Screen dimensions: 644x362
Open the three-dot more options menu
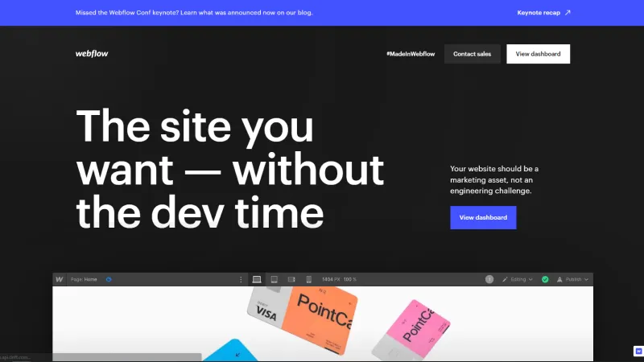(x=241, y=279)
